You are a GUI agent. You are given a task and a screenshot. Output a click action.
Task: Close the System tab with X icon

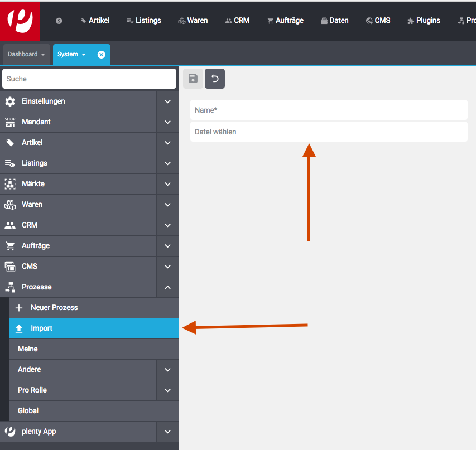point(101,55)
